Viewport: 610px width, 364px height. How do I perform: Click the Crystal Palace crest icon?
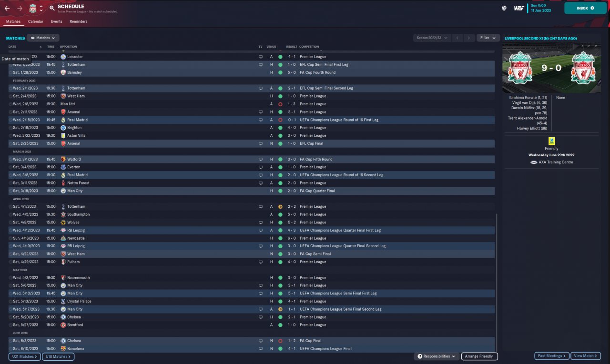[x=63, y=301]
